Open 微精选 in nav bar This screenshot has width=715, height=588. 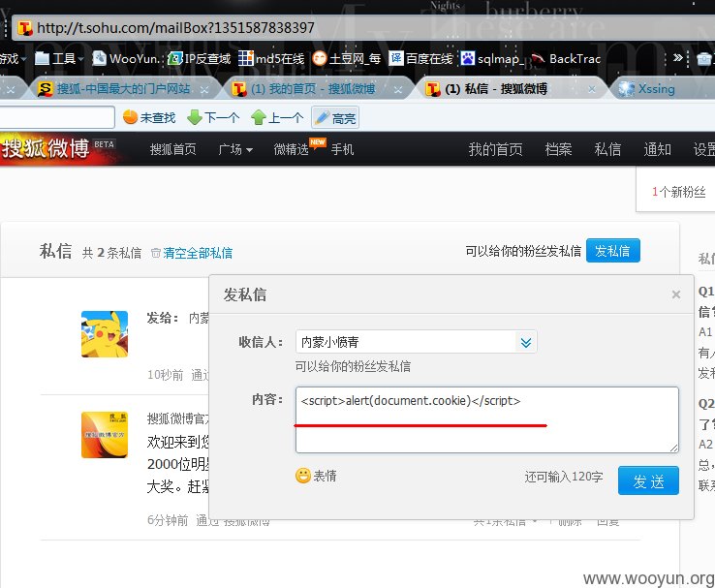(291, 149)
